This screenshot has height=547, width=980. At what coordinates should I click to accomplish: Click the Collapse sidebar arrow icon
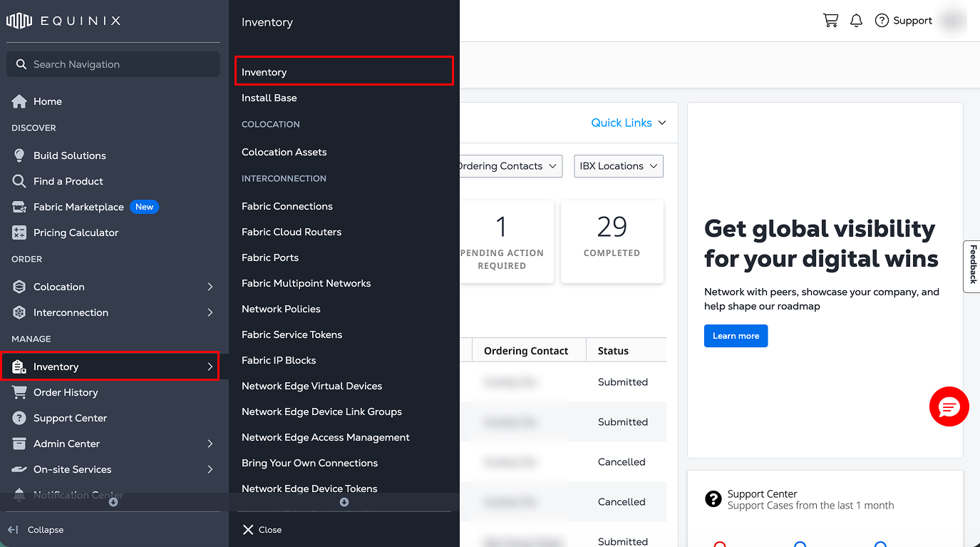tap(13, 530)
